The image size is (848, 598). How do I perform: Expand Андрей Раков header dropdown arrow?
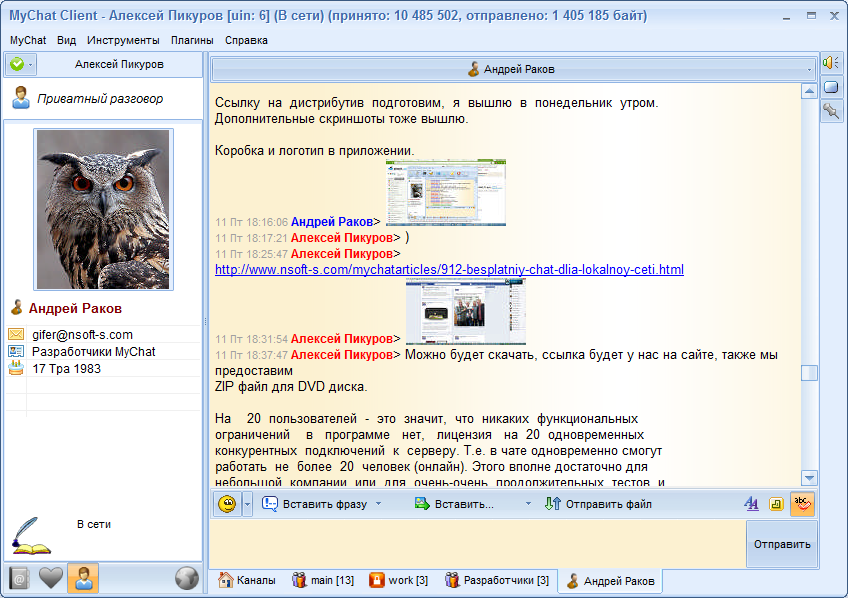[x=809, y=69]
